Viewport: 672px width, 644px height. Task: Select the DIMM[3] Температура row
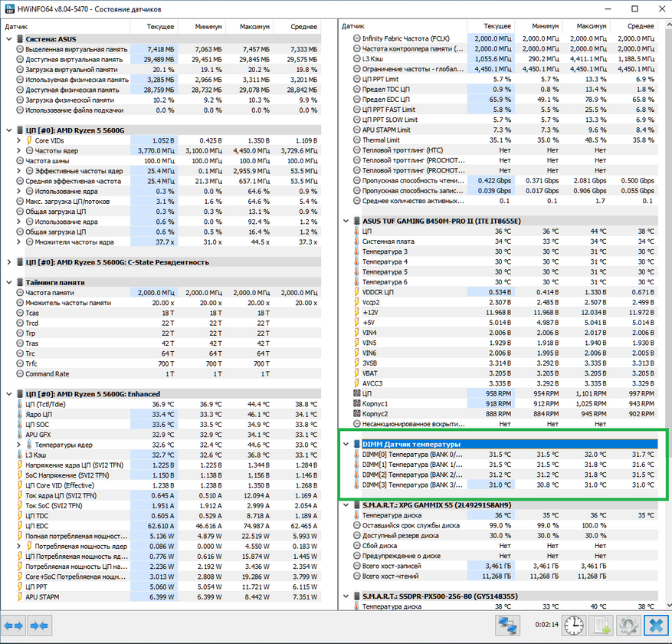[506, 485]
